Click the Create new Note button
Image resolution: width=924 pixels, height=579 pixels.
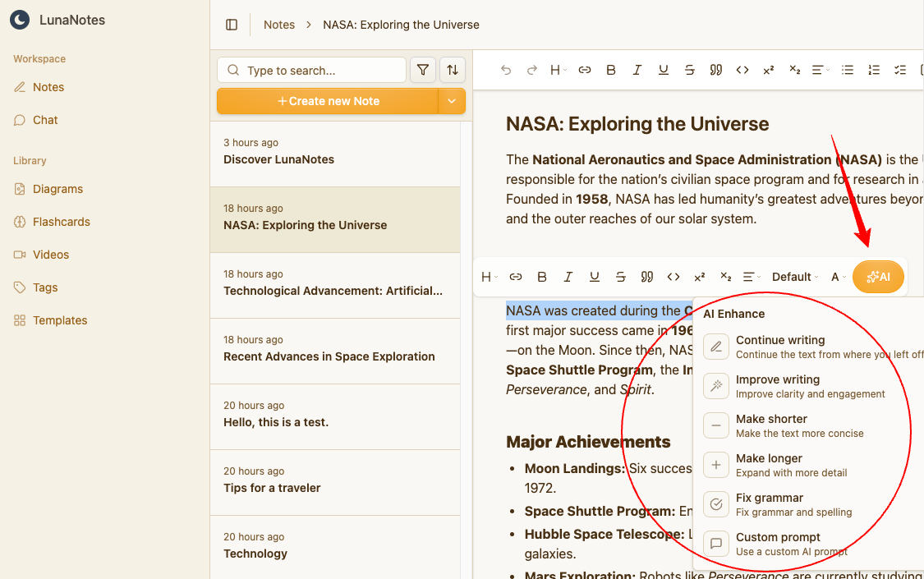pos(328,101)
